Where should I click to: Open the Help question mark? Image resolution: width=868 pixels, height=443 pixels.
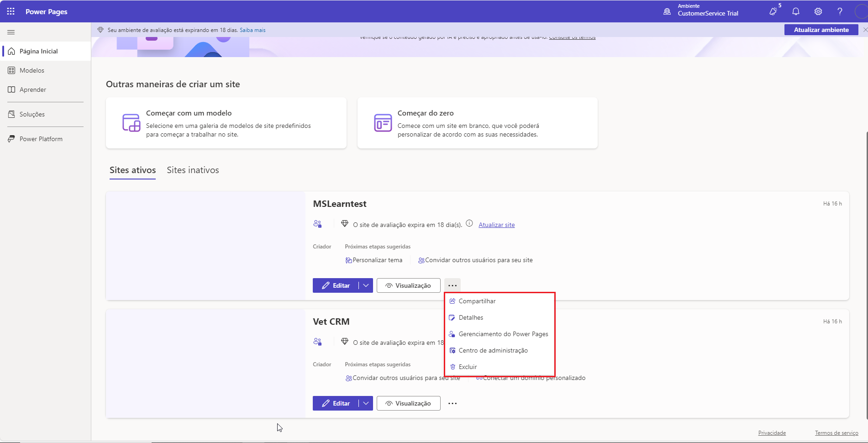coord(840,11)
